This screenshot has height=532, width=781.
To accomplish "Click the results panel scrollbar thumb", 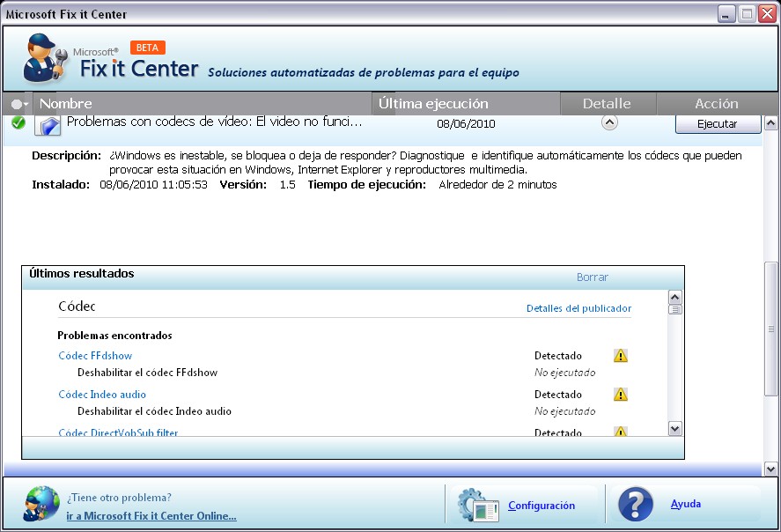I will (675, 309).
